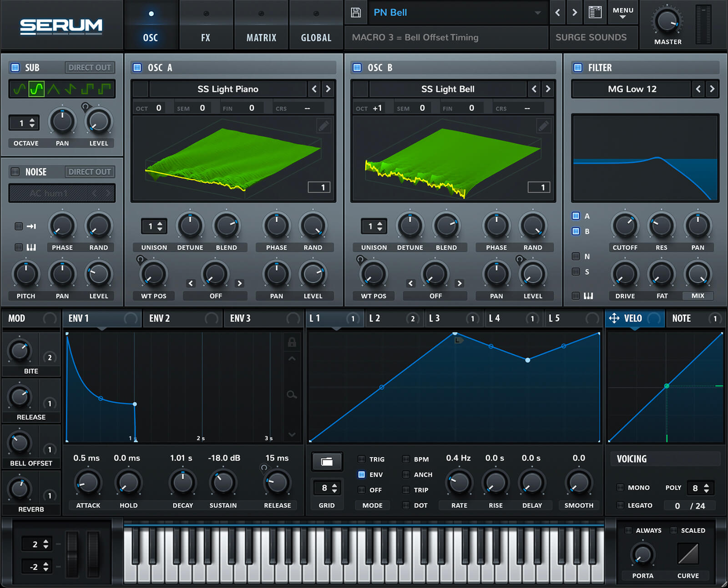
Task: Click the envelope ATTACK knob
Action: [x=88, y=483]
